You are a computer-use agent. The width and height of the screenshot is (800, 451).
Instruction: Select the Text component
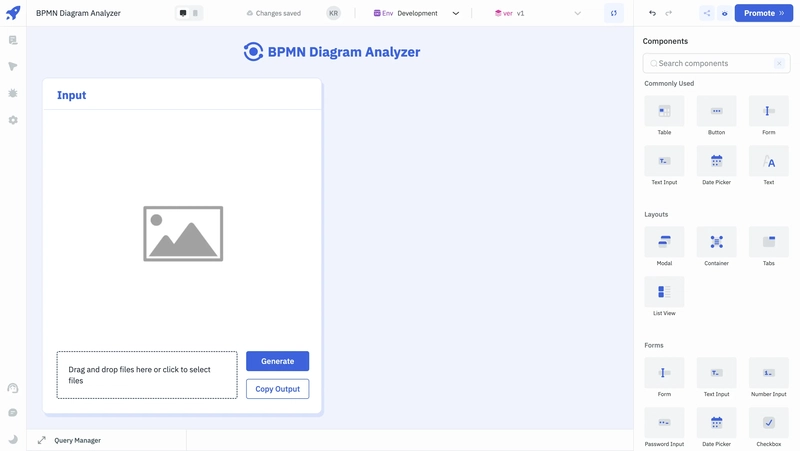[768, 165]
